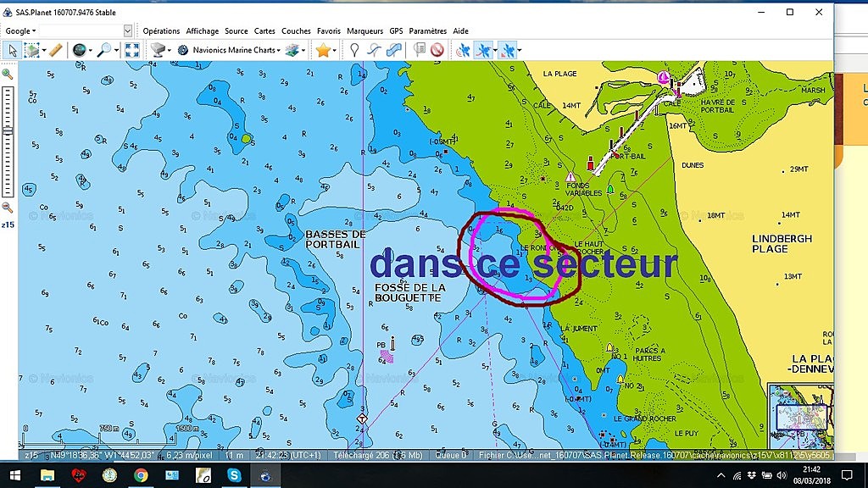Click the Queue 0 status bar entry
The image size is (868, 488).
tap(451, 455)
